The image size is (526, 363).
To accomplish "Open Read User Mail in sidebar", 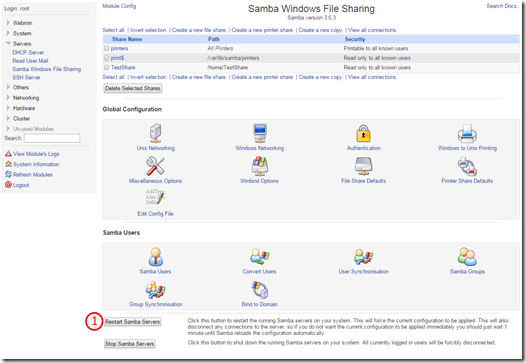I will (x=30, y=61).
